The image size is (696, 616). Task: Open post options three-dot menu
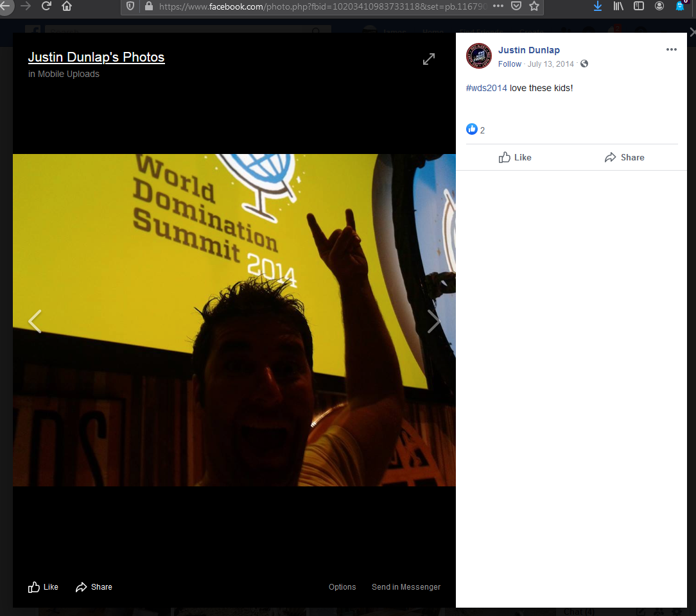pyautogui.click(x=672, y=49)
